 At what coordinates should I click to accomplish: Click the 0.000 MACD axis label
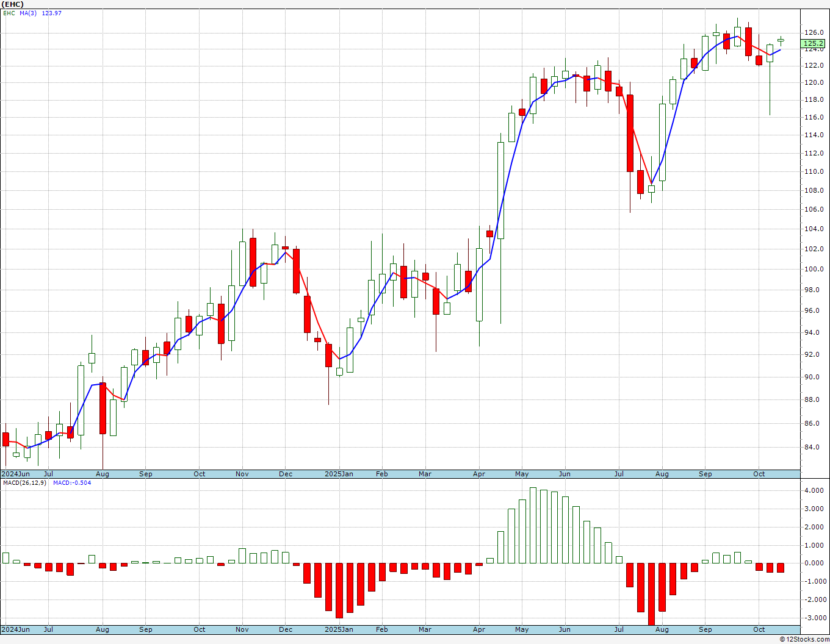point(814,563)
